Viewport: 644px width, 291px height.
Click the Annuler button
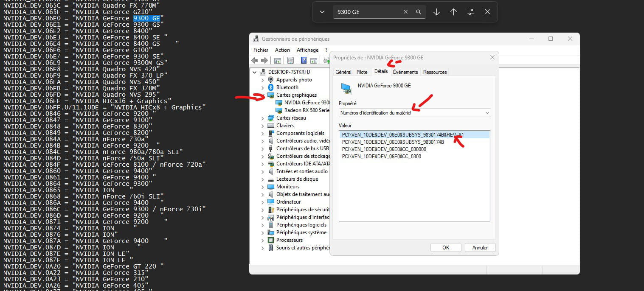coord(480,248)
